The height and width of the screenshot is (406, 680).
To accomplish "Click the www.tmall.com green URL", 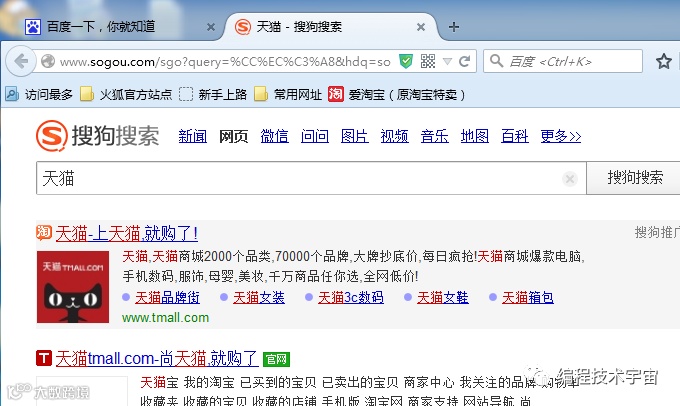I will click(166, 318).
